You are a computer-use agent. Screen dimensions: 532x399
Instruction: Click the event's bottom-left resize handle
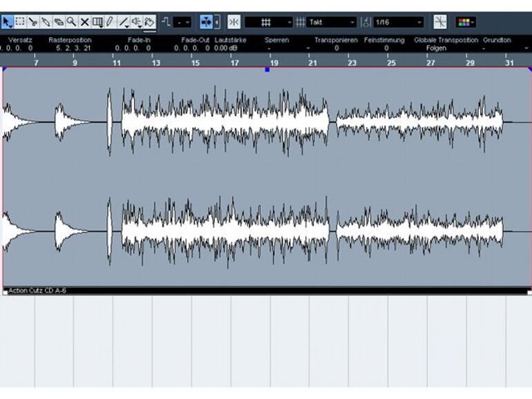point(5,293)
